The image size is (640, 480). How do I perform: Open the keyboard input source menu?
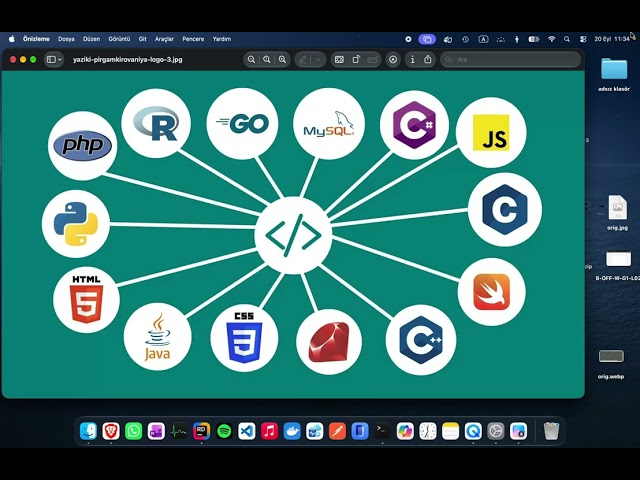point(483,39)
